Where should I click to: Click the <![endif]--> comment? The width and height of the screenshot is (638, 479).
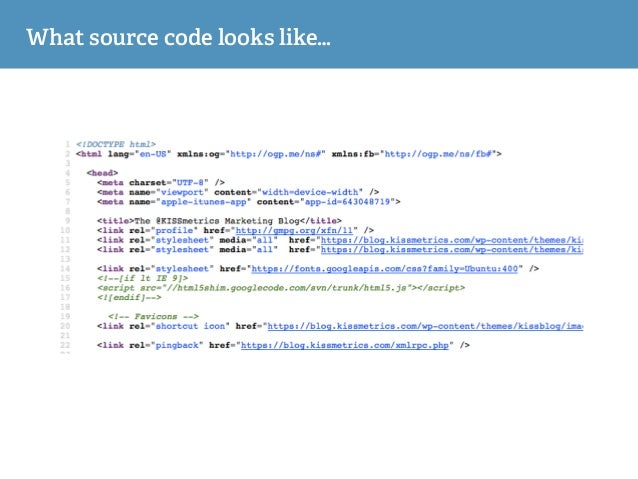[129, 297]
